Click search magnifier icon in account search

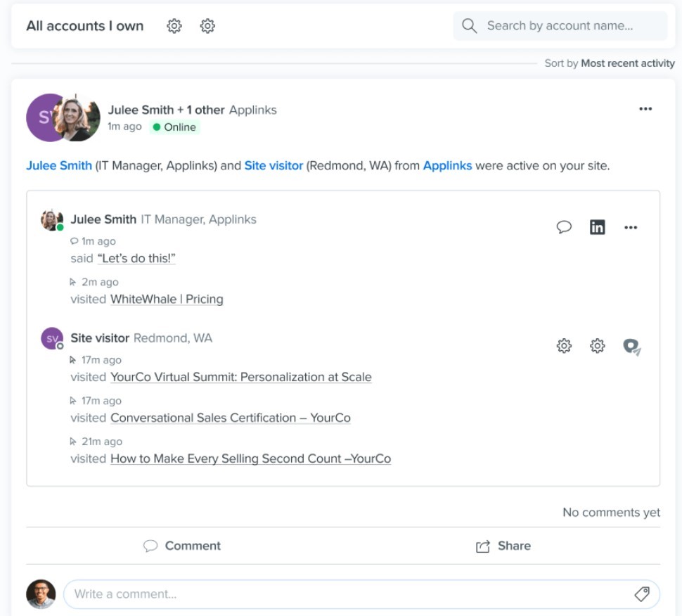pyautogui.click(x=470, y=26)
